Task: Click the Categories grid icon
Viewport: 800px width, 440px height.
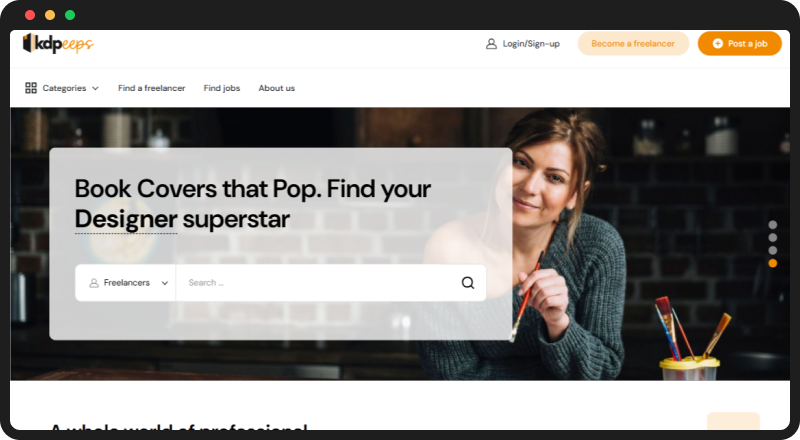Action: coord(31,88)
